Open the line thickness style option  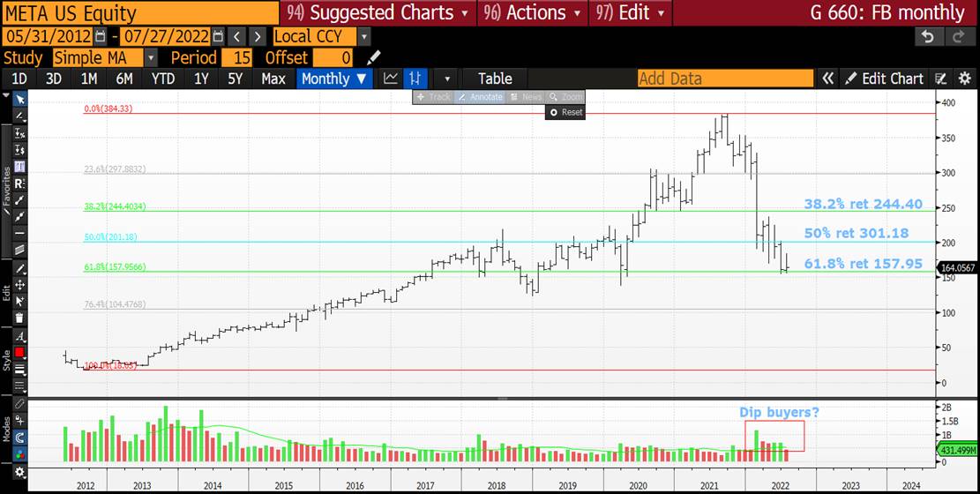pos(19,369)
